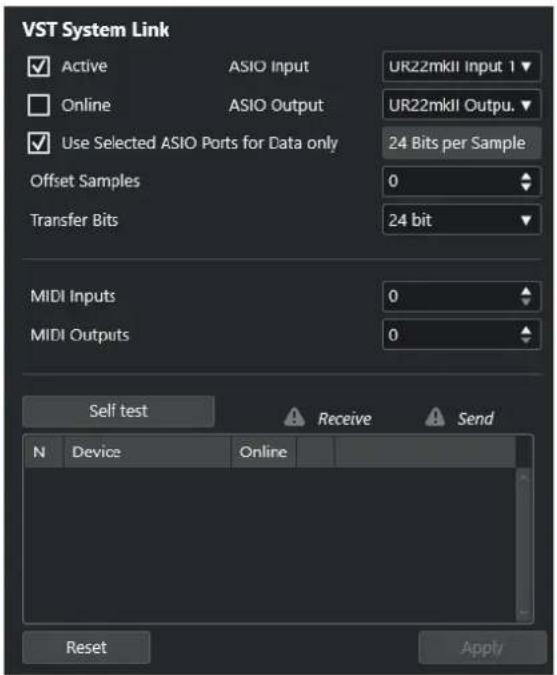The image size is (557, 675).
Task: Click the 24 Bits per Sample field
Action: click(461, 143)
